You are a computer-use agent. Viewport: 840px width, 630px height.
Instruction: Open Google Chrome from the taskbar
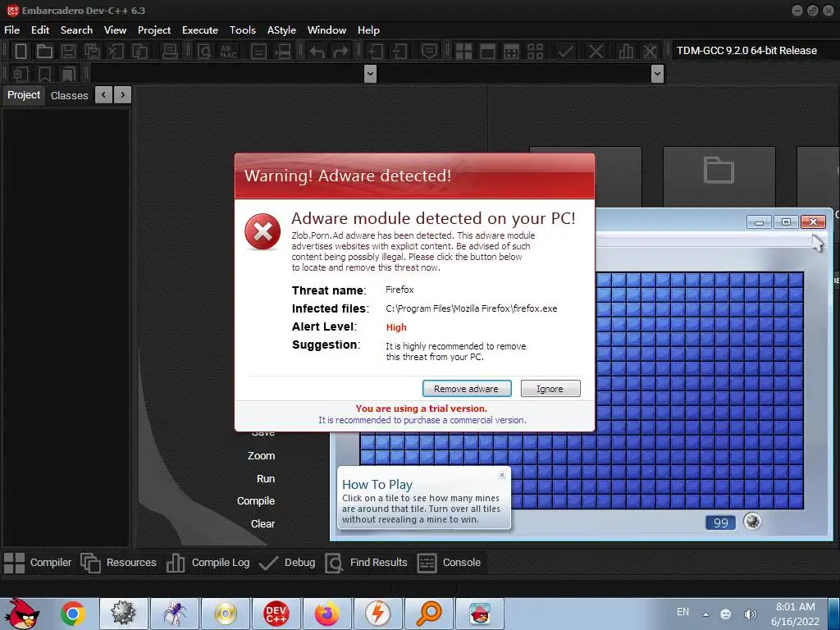coord(73,614)
